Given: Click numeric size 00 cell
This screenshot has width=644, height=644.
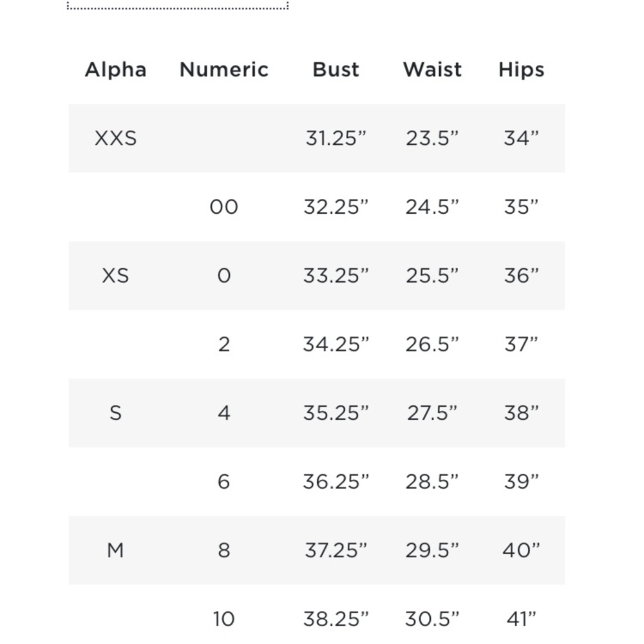Looking at the screenshot, I should pyautogui.click(x=224, y=207).
